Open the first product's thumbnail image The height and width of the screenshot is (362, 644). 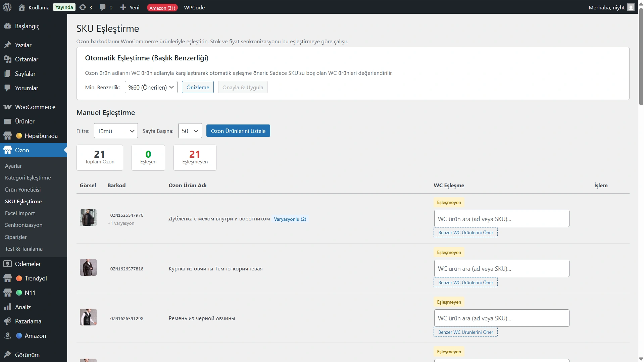pyautogui.click(x=88, y=218)
